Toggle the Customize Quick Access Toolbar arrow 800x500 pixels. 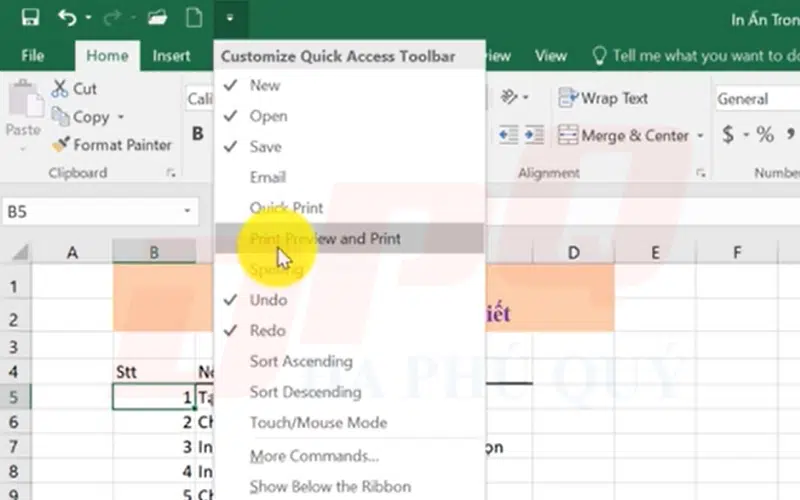(230, 18)
